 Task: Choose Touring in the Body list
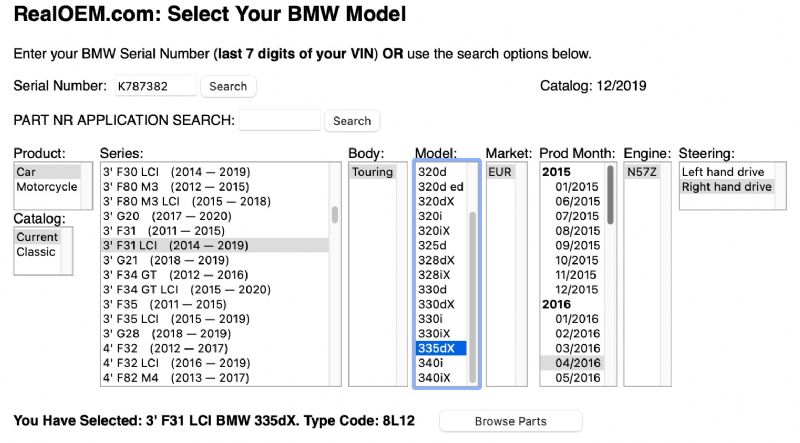tap(372, 172)
